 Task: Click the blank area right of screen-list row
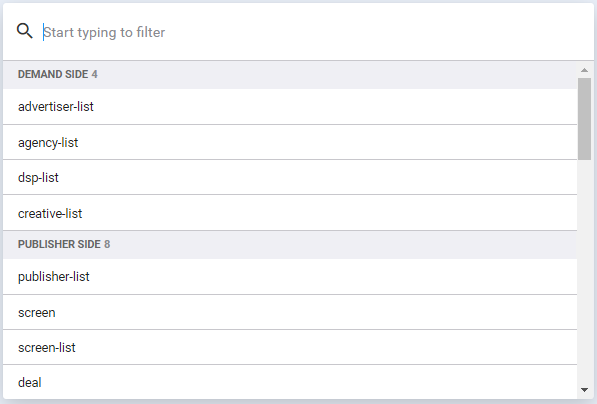pyautogui.click(x=327, y=347)
